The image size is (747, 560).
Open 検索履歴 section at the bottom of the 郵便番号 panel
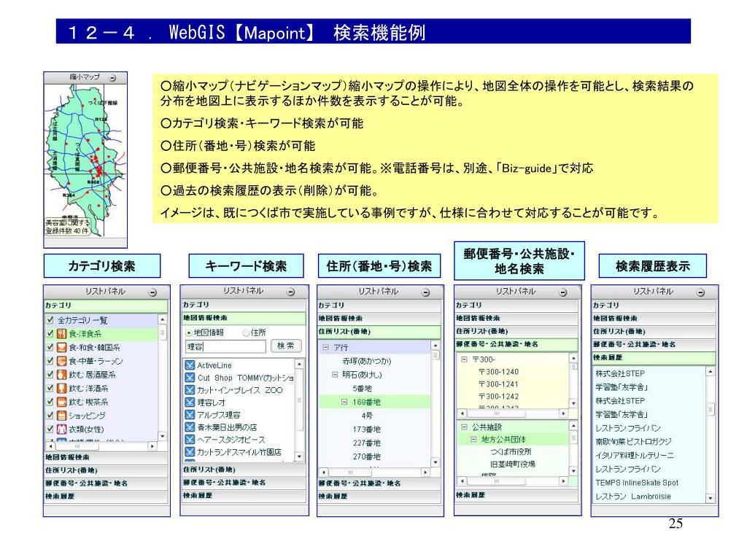(x=516, y=495)
